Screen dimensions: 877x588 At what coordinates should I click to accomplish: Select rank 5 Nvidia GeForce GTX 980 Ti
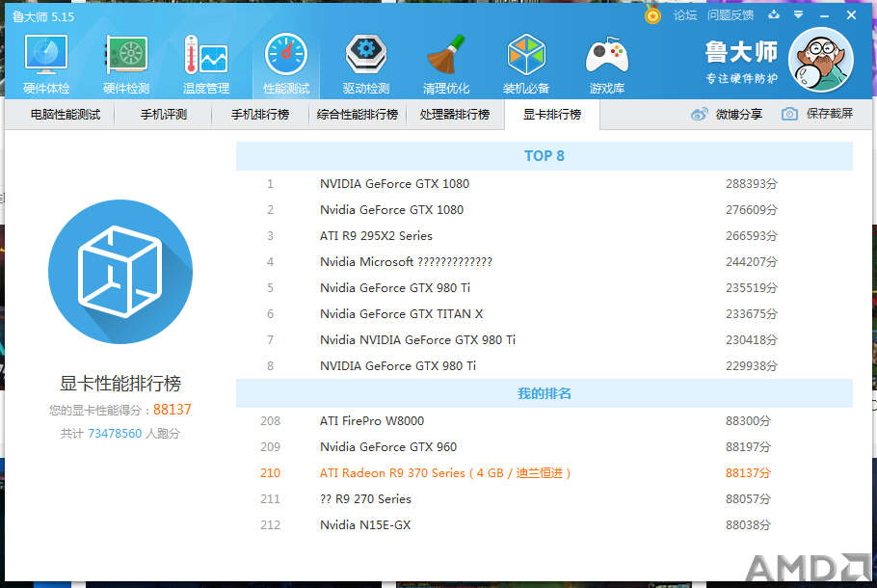tap(545, 287)
